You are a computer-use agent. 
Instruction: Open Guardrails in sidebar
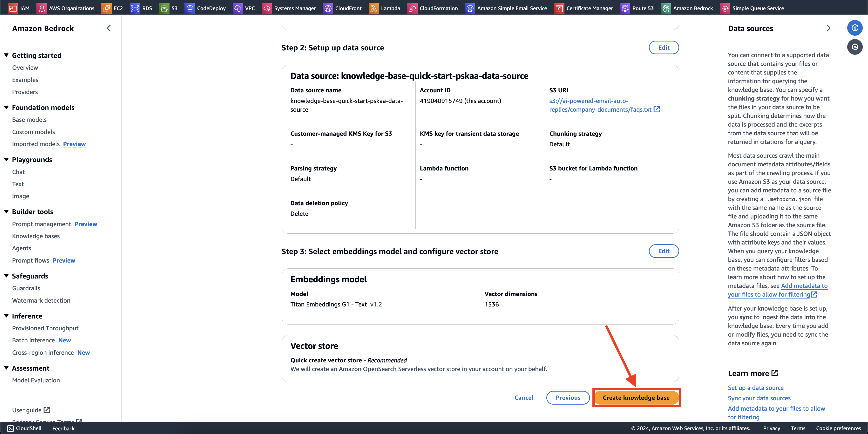coord(26,288)
